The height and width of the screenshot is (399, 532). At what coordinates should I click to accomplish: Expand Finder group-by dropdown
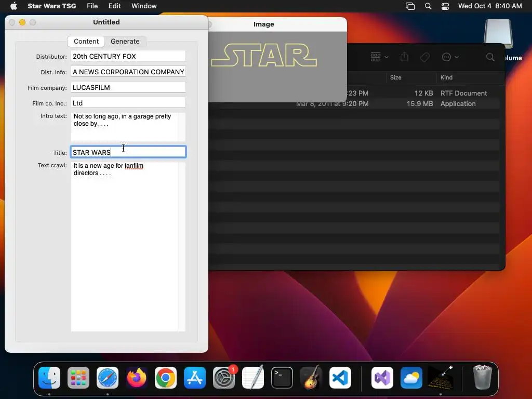(x=379, y=57)
